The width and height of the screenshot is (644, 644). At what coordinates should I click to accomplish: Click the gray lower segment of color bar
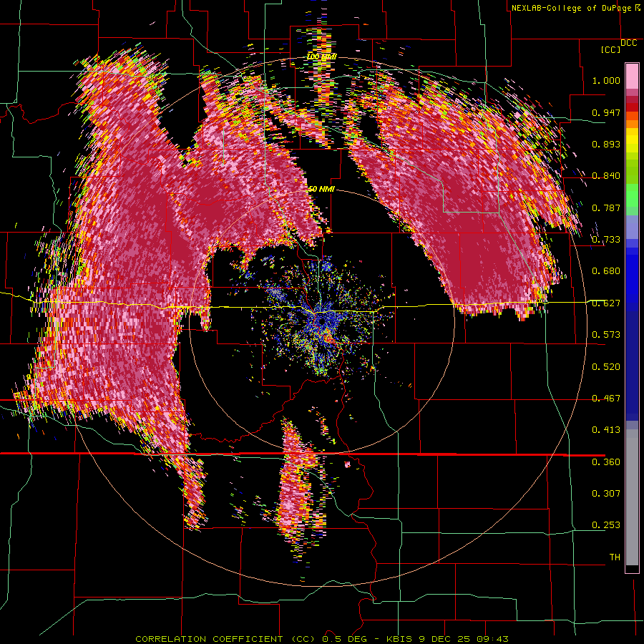632,497
